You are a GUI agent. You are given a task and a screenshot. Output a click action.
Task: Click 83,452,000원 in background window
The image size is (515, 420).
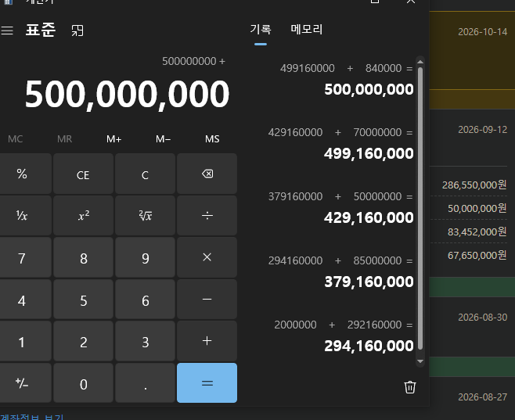coord(477,232)
